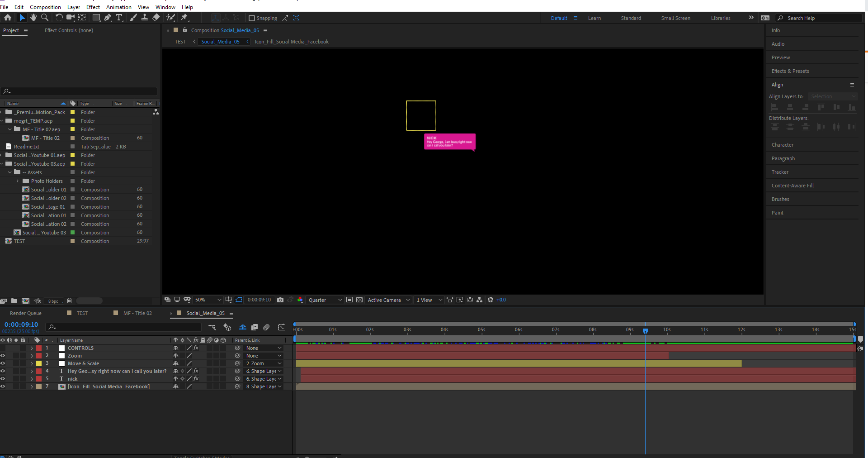Switch to the MF - Title 02 timeline tab

click(x=137, y=313)
